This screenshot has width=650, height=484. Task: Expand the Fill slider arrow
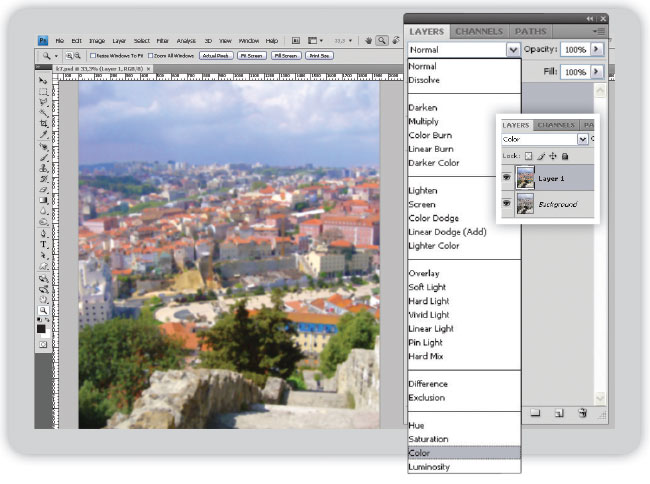coord(597,72)
